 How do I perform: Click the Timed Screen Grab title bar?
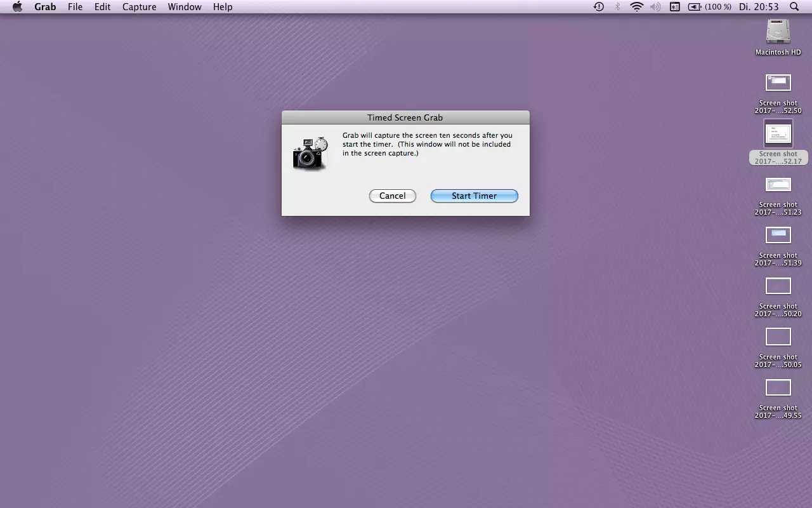click(x=405, y=117)
